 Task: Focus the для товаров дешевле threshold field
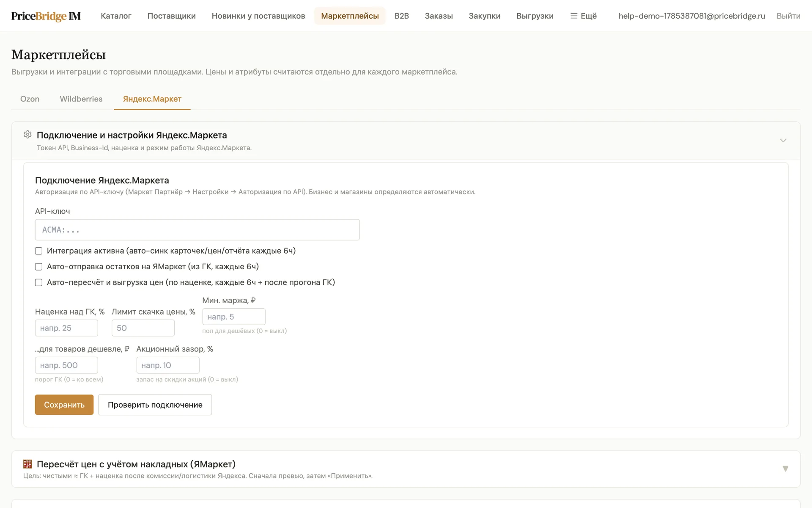pos(66,365)
